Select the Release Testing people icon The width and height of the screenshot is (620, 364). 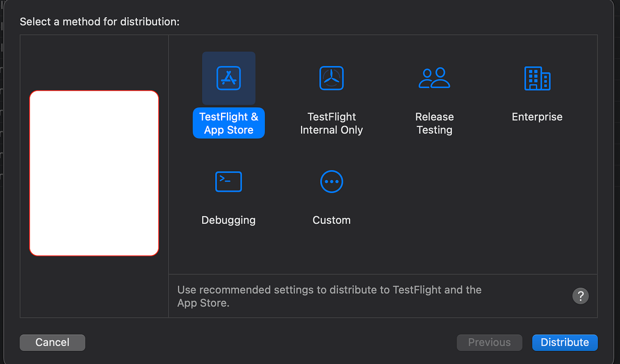tap(434, 78)
